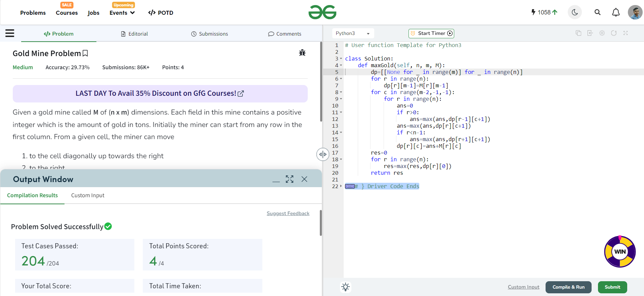Image resolution: width=644 pixels, height=296 pixels.
Task: Enter fullscreen editor mode
Action: pos(626,33)
